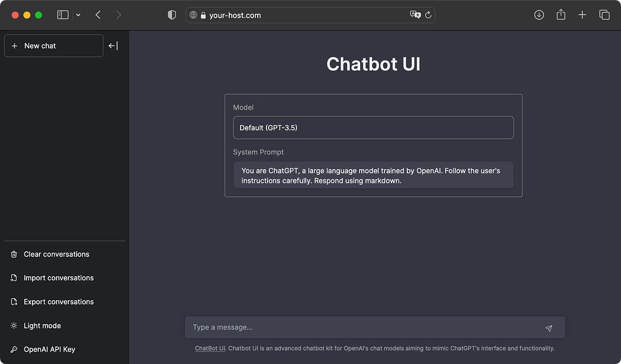This screenshot has height=364, width=621.
Task: Click the translate icon in the address bar
Action: pyautogui.click(x=416, y=15)
